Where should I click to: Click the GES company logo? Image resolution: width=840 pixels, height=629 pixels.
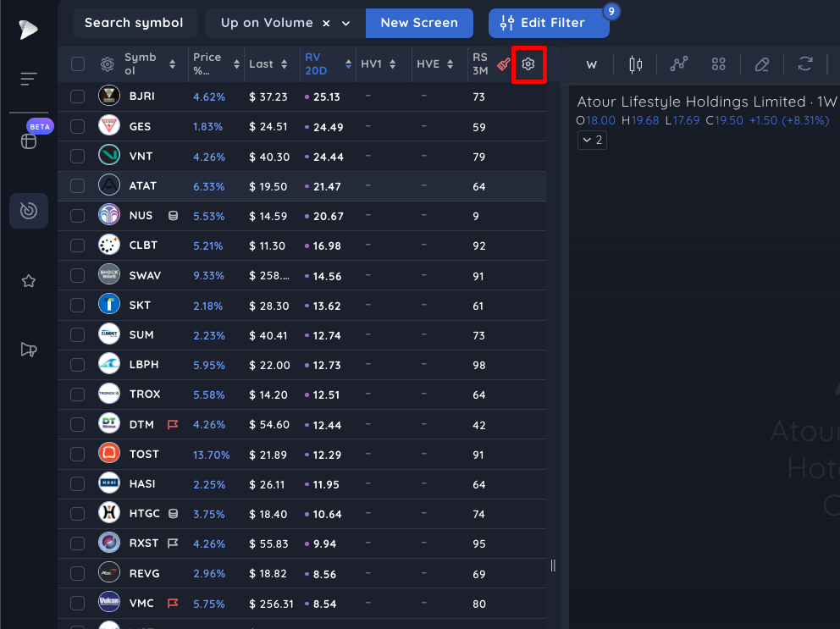click(108, 126)
